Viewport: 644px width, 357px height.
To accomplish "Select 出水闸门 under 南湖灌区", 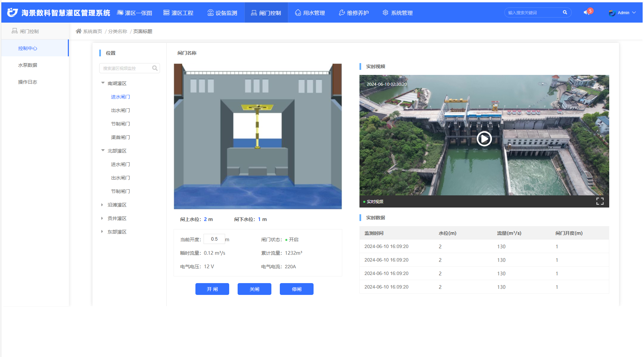I will pyautogui.click(x=120, y=110).
